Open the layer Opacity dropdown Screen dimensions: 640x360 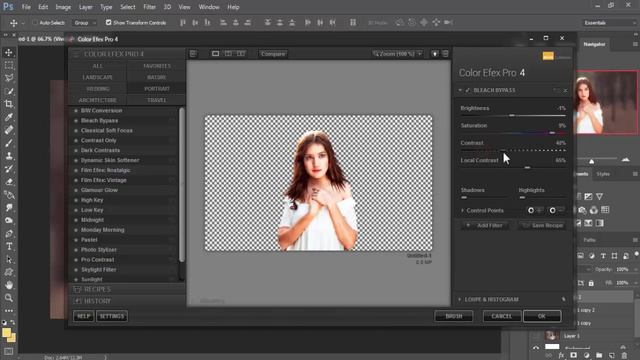635,270
